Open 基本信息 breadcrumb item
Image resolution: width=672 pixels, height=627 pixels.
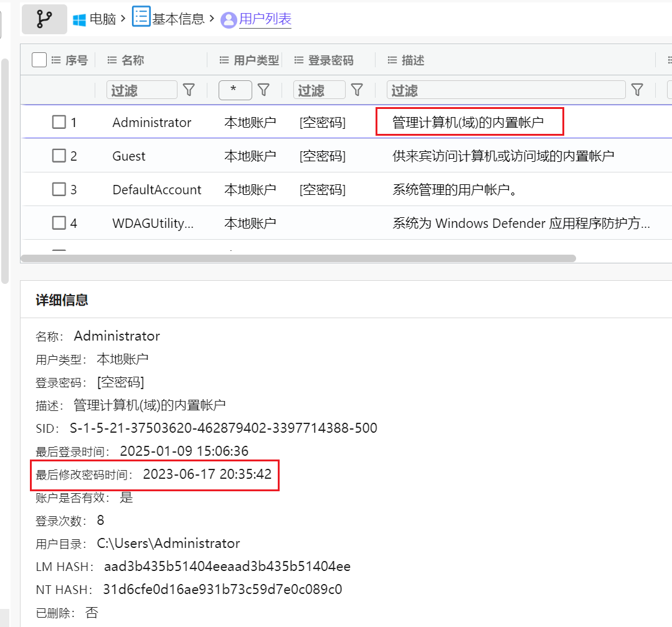[178, 19]
